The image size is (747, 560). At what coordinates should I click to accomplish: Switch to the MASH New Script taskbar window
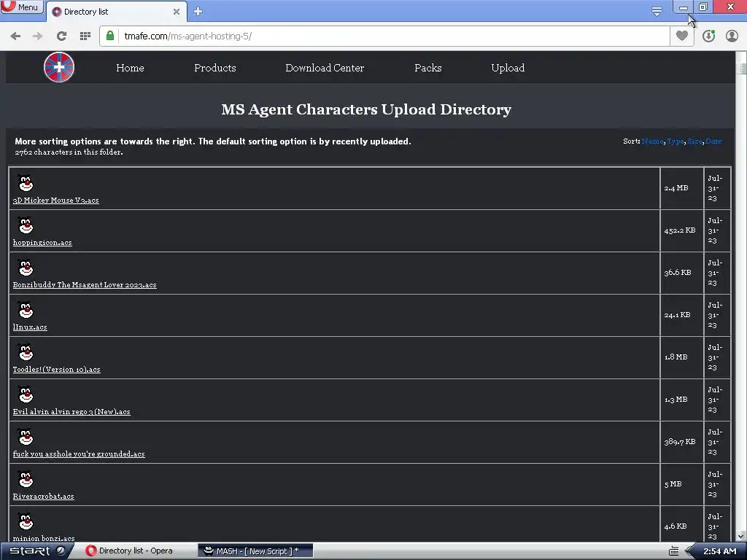[255, 551]
